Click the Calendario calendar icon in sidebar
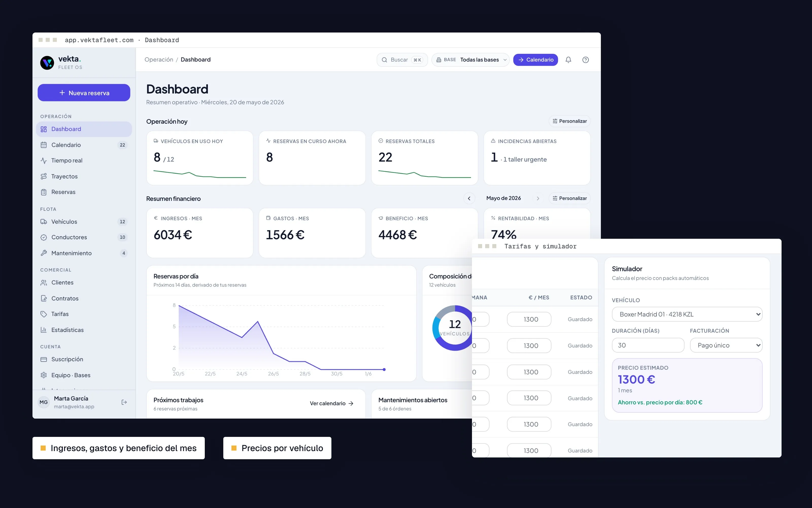Viewport: 812px width, 508px height. tap(44, 145)
